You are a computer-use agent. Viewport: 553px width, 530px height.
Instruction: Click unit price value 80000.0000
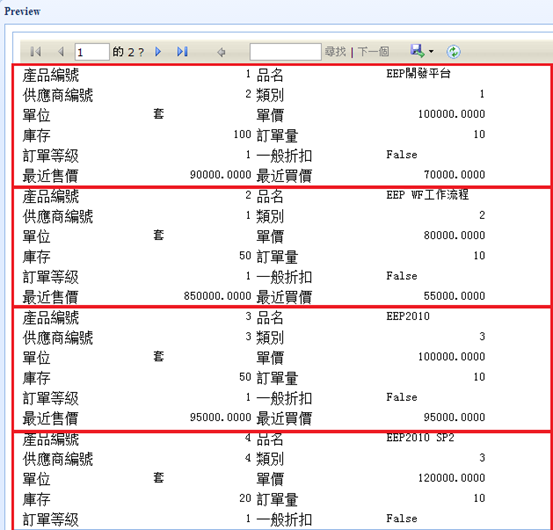pyautogui.click(x=454, y=235)
